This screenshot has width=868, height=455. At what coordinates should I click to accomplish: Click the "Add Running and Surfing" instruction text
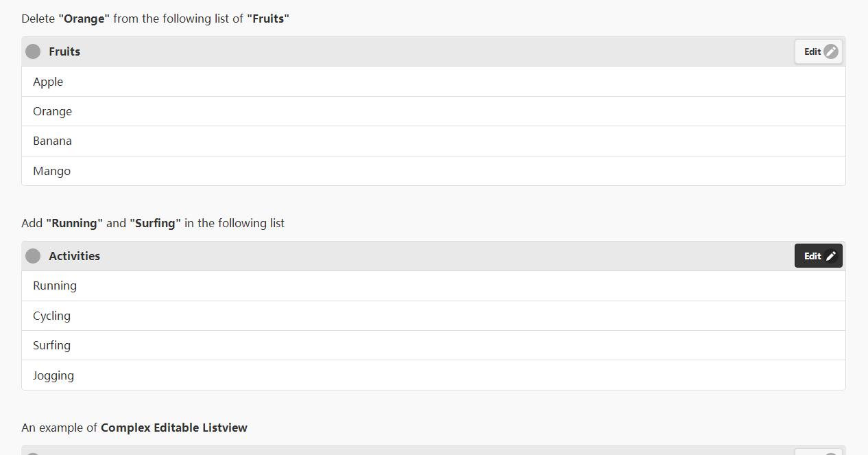[152, 223]
